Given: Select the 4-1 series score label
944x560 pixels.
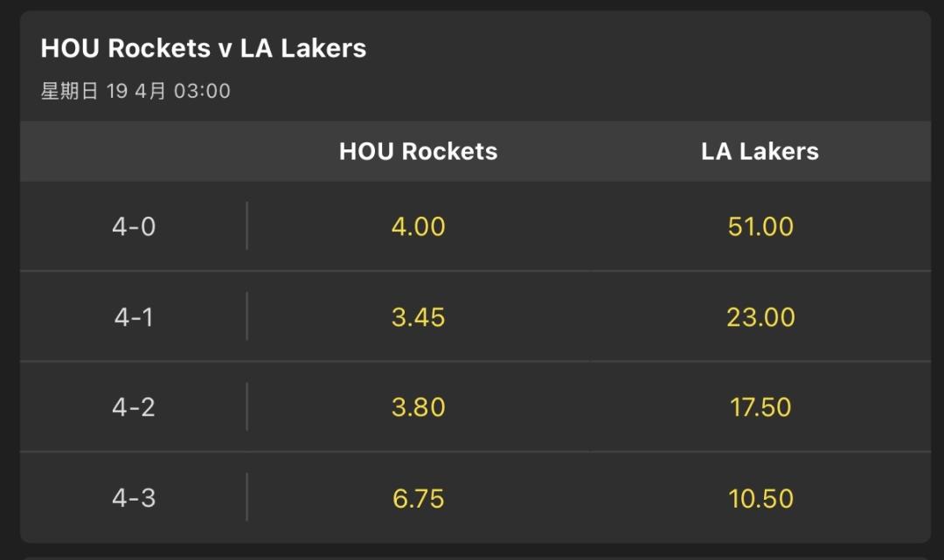Looking at the screenshot, I should click(134, 316).
